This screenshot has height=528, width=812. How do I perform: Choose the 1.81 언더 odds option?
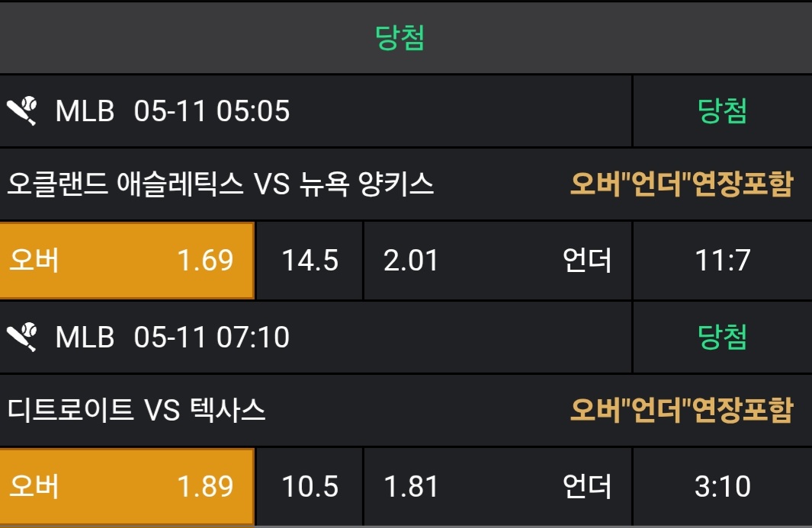click(x=497, y=486)
